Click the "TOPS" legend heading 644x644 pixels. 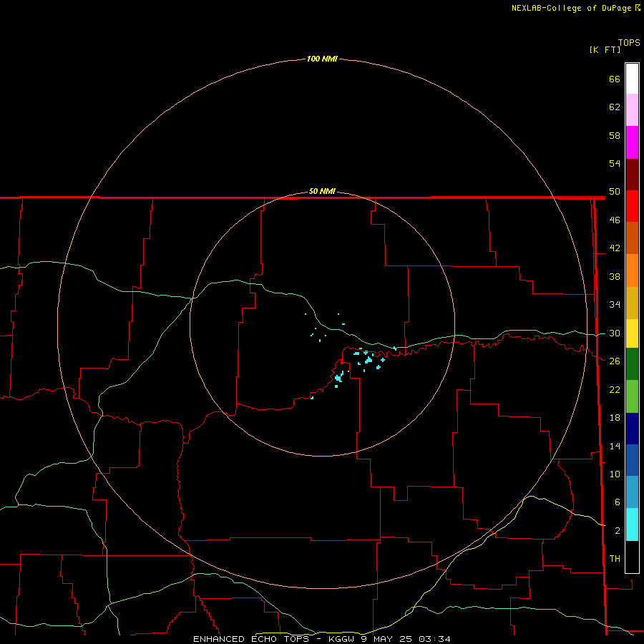click(629, 42)
